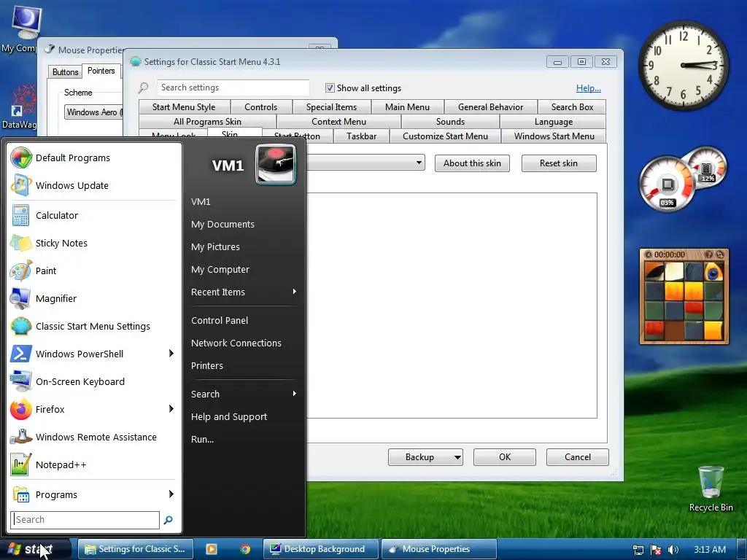Switch to the Language tab
This screenshot has width=747, height=560.
(x=554, y=122)
